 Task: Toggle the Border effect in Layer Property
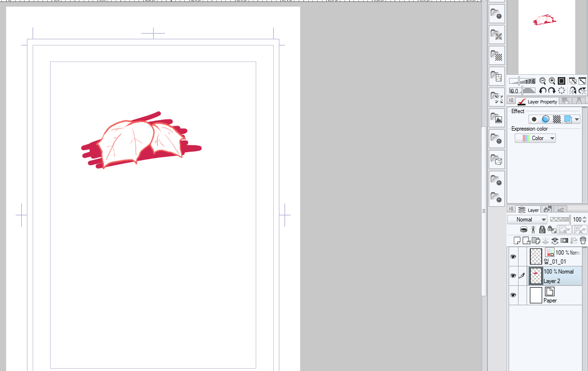[x=534, y=119]
